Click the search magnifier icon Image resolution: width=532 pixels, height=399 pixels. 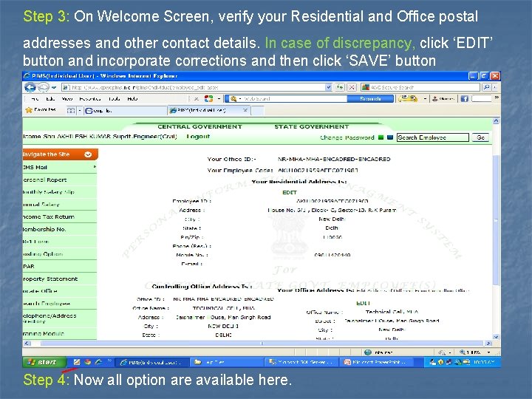pos(486,87)
